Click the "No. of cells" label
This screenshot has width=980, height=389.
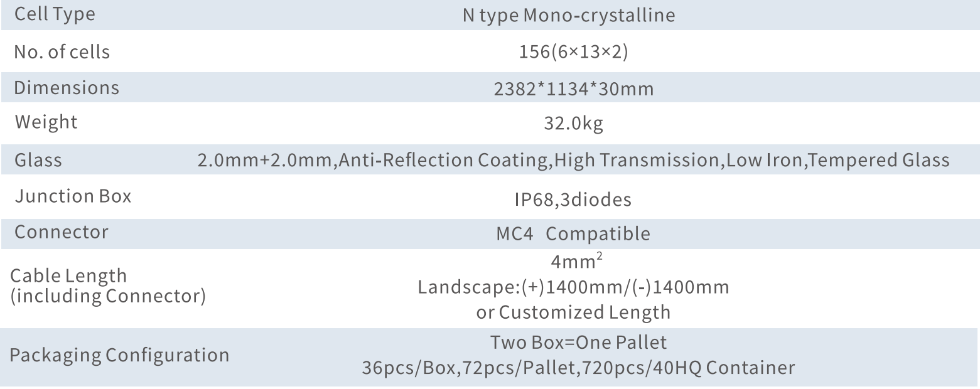(62, 52)
